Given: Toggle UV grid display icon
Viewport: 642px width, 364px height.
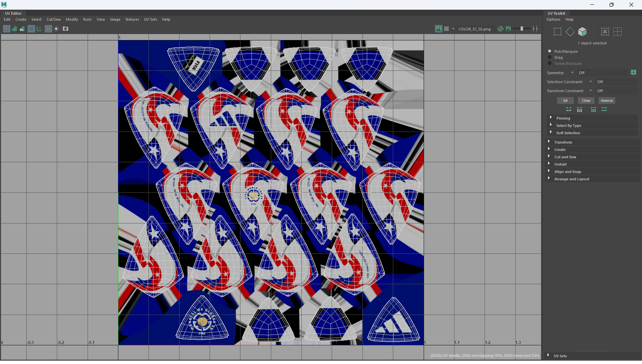Looking at the screenshot, I should coord(48,29).
